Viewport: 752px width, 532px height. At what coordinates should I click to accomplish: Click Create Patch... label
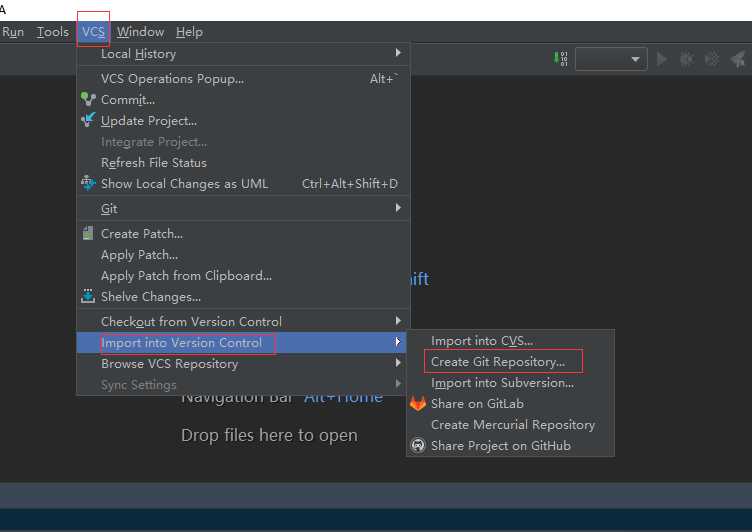141,234
